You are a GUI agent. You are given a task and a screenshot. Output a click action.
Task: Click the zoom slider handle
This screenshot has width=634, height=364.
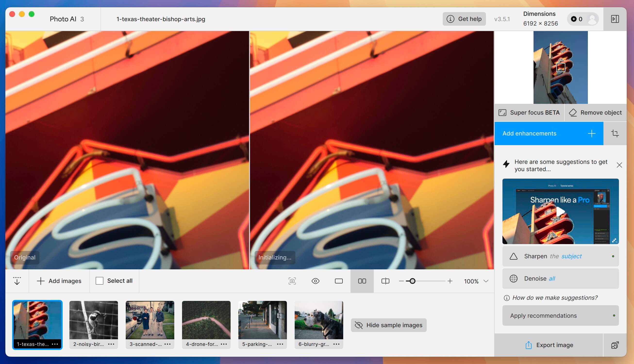tap(412, 281)
